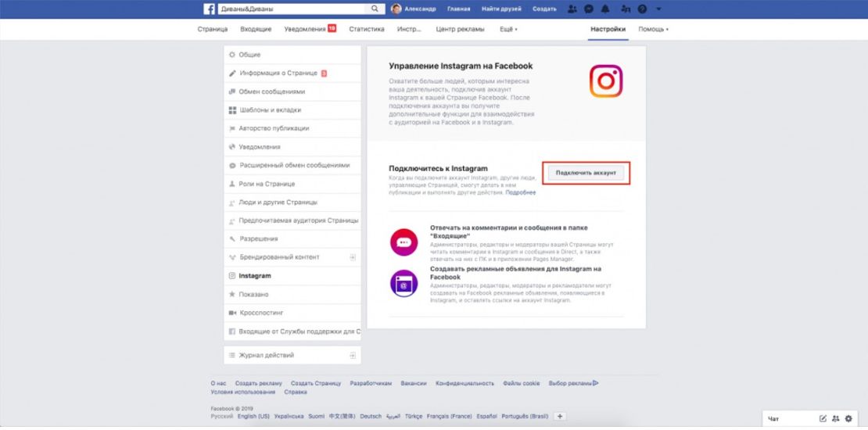Screen dimensions: 868x430
Task: Click the quick help question icon
Action: pyautogui.click(x=642, y=9)
